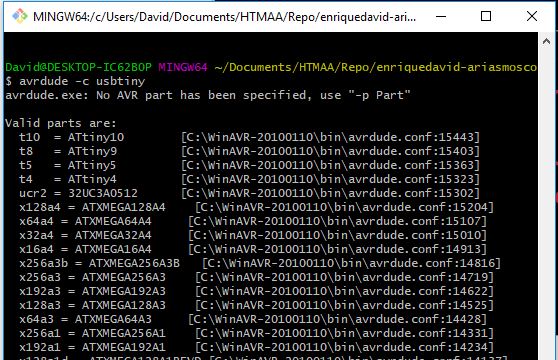This screenshot has height=360, width=558.
Task: Click the purple MINGW64 prompt label
Action: [x=183, y=67]
